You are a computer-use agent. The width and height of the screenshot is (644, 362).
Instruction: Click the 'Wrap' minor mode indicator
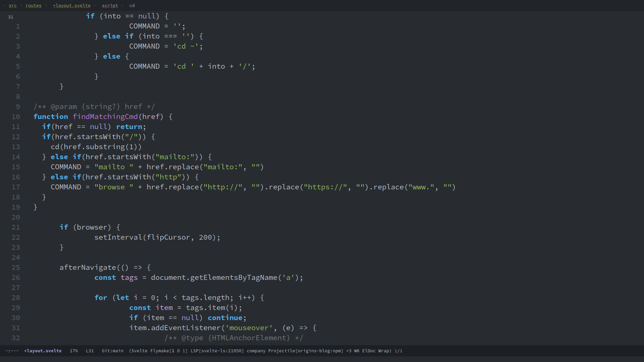pos(384,351)
